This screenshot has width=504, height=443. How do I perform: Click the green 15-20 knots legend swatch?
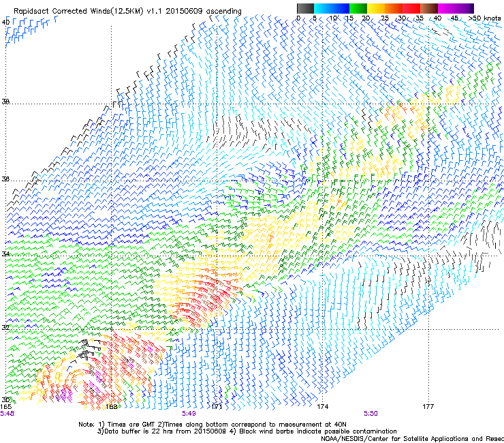pyautogui.click(x=358, y=8)
